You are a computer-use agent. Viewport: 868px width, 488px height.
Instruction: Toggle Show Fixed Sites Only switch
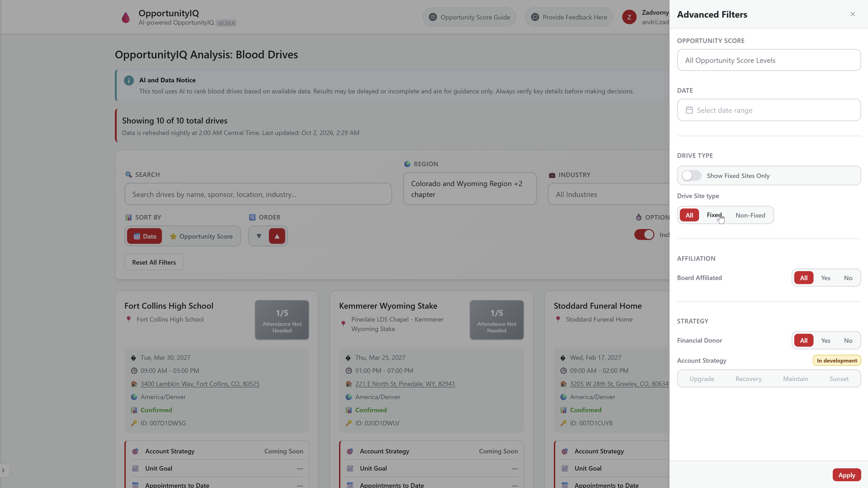[x=691, y=176]
